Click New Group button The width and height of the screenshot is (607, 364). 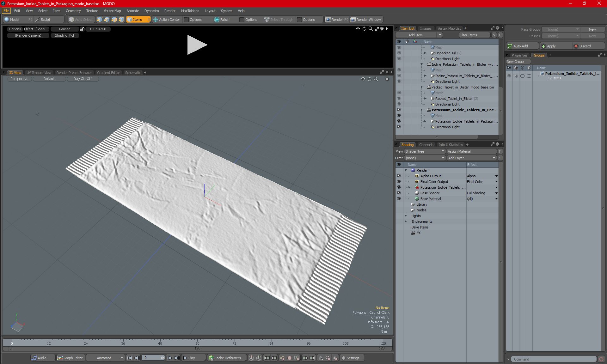[x=518, y=62]
